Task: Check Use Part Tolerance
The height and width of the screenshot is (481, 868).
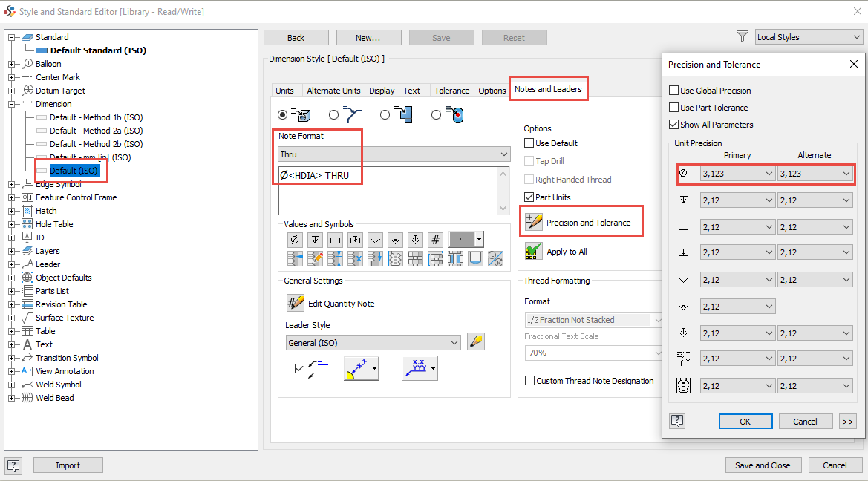Action: [673, 108]
